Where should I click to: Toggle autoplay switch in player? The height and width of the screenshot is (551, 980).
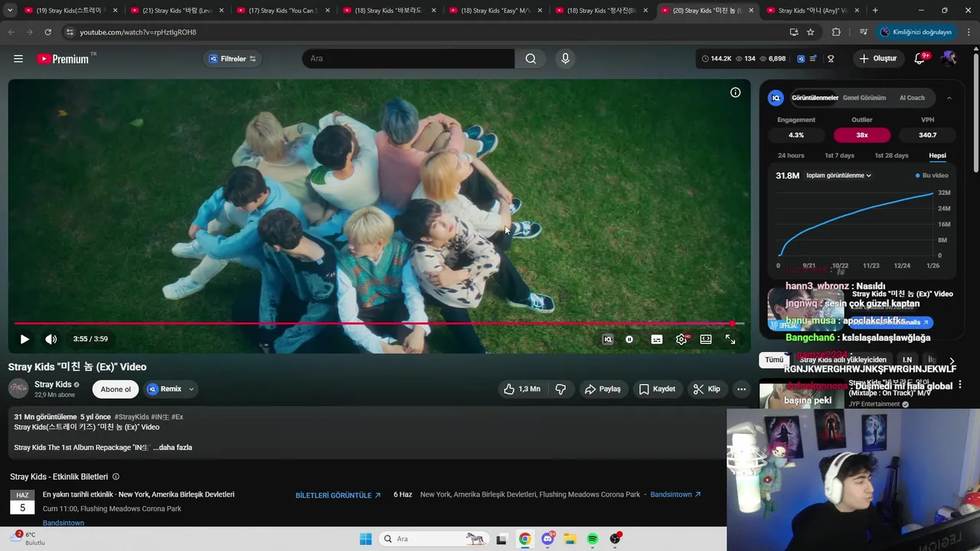(x=629, y=339)
